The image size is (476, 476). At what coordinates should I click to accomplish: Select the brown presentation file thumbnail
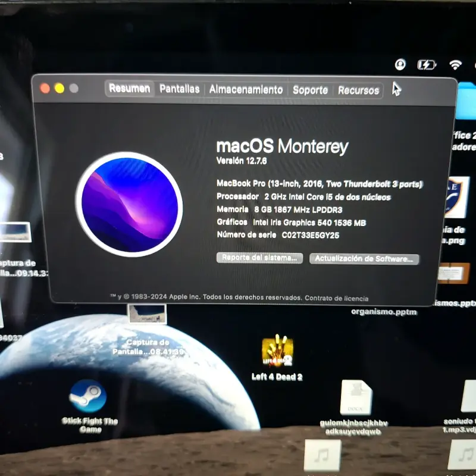pyautogui.click(x=454, y=273)
